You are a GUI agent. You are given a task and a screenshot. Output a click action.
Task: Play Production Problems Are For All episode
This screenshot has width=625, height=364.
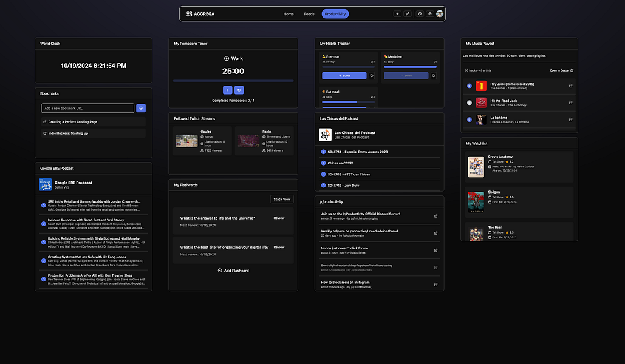point(44,279)
